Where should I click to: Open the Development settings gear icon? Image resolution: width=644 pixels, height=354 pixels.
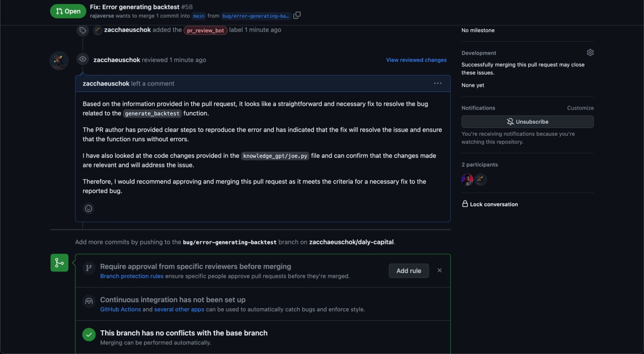pyautogui.click(x=590, y=53)
